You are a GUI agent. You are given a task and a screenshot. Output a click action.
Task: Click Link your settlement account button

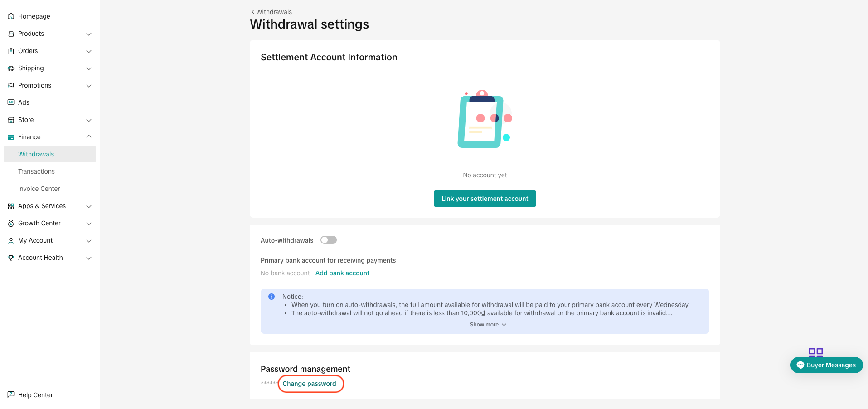click(485, 199)
